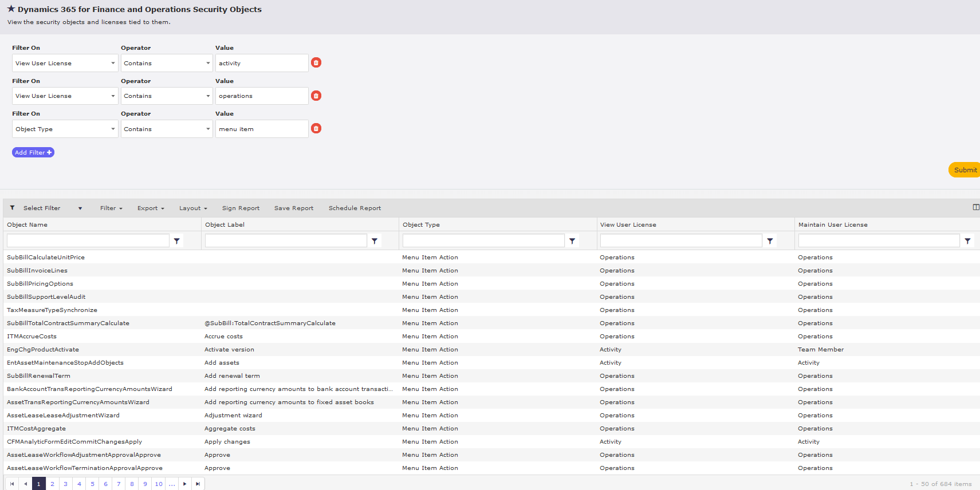The width and height of the screenshot is (980, 490).
Task: Open the Operator dropdown for 'operations' filter
Action: pos(167,96)
